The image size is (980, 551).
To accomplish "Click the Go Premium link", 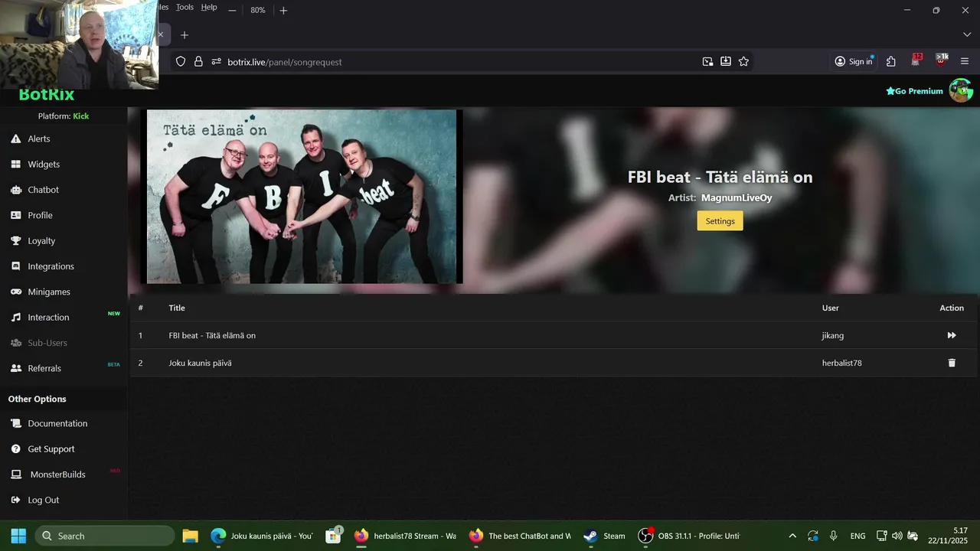I will pyautogui.click(x=914, y=91).
